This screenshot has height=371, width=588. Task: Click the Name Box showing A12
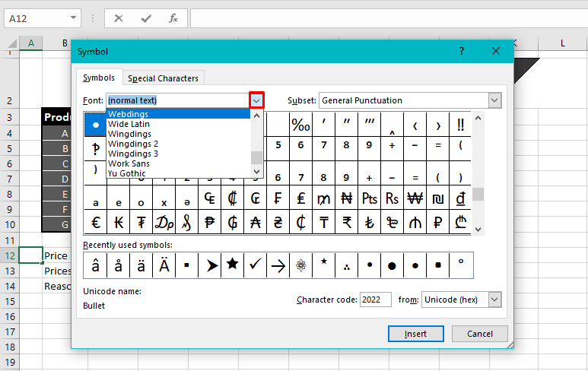pos(37,18)
